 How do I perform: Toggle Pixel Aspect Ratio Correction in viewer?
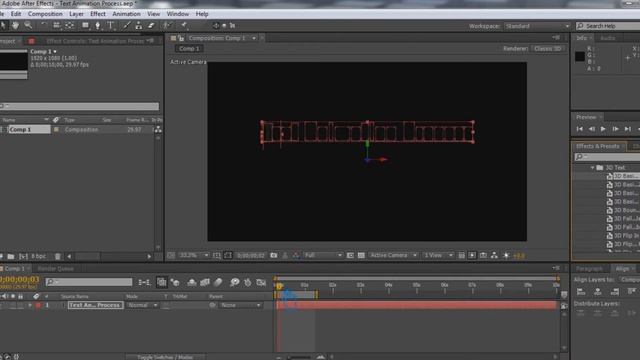(x=461, y=256)
